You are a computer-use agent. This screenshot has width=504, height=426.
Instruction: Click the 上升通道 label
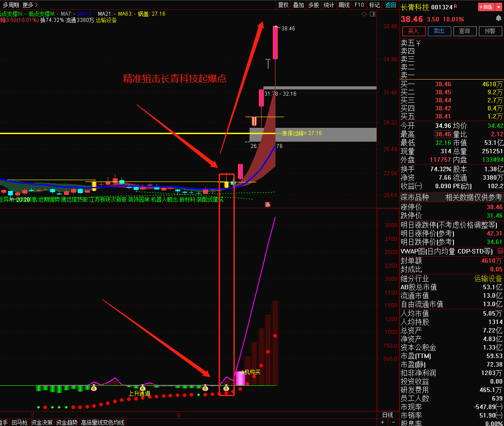point(140,393)
